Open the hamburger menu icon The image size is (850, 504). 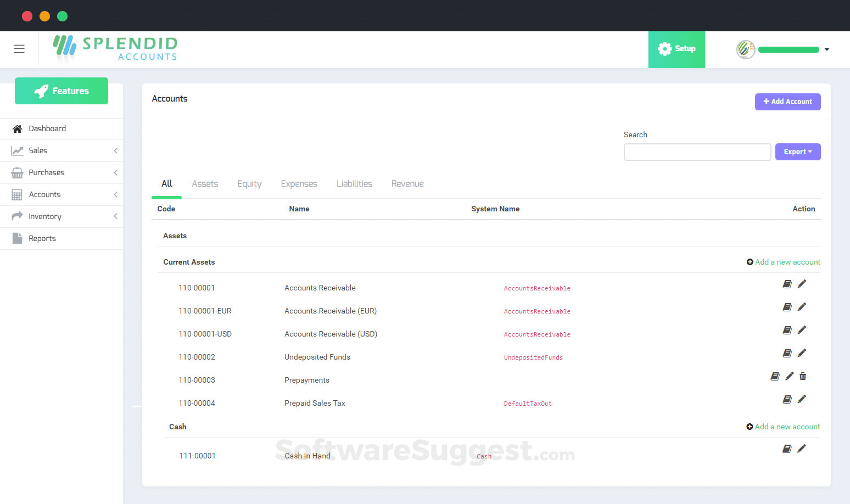pos(19,49)
